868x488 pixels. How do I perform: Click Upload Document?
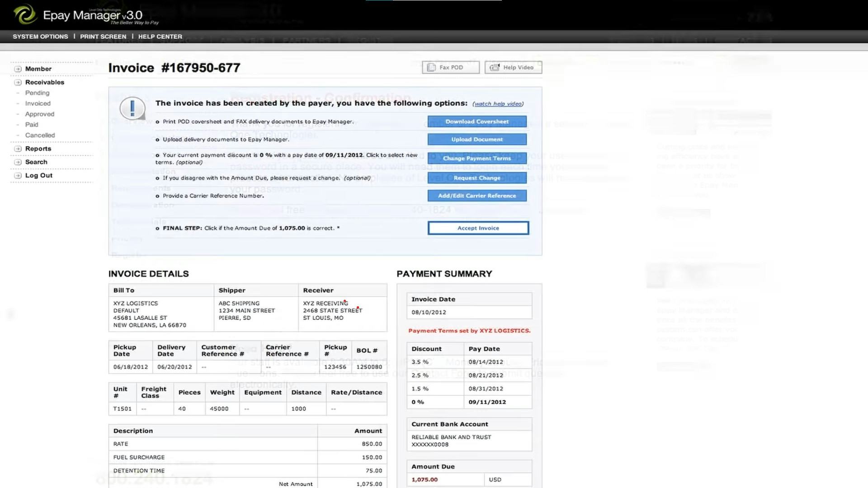coord(477,139)
